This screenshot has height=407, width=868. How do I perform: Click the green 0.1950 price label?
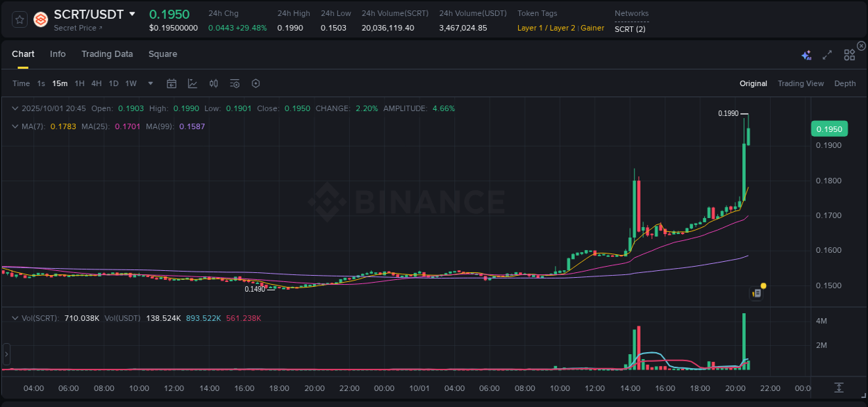coord(830,128)
